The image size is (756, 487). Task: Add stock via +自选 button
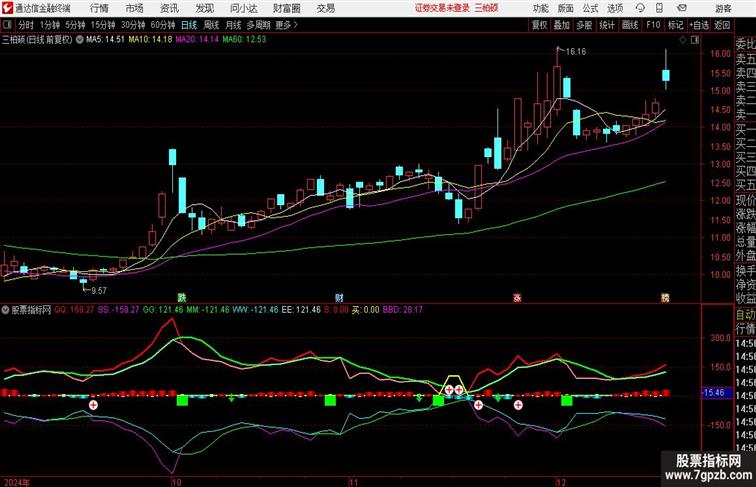[x=699, y=25]
